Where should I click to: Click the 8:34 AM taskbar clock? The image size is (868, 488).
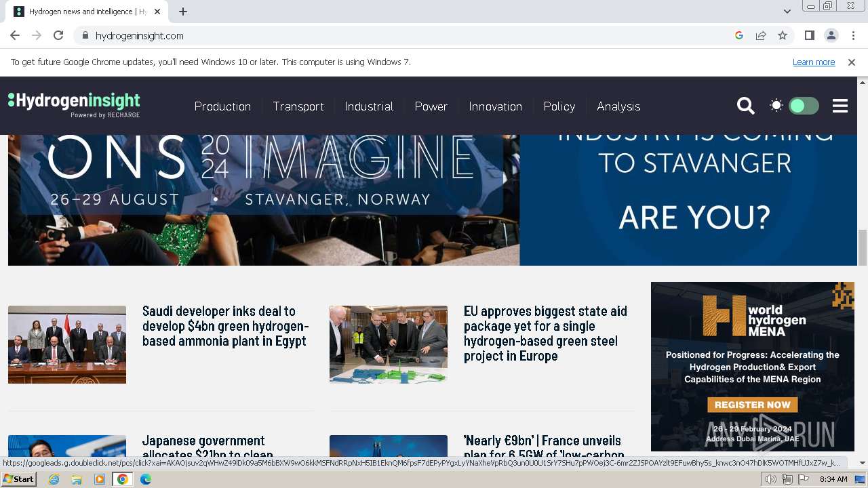pyautogui.click(x=833, y=479)
